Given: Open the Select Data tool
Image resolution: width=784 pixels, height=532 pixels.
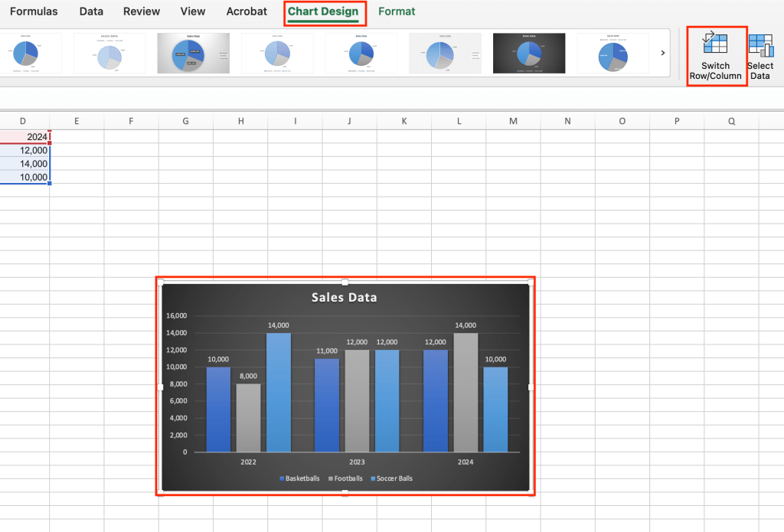Looking at the screenshot, I should [x=760, y=57].
